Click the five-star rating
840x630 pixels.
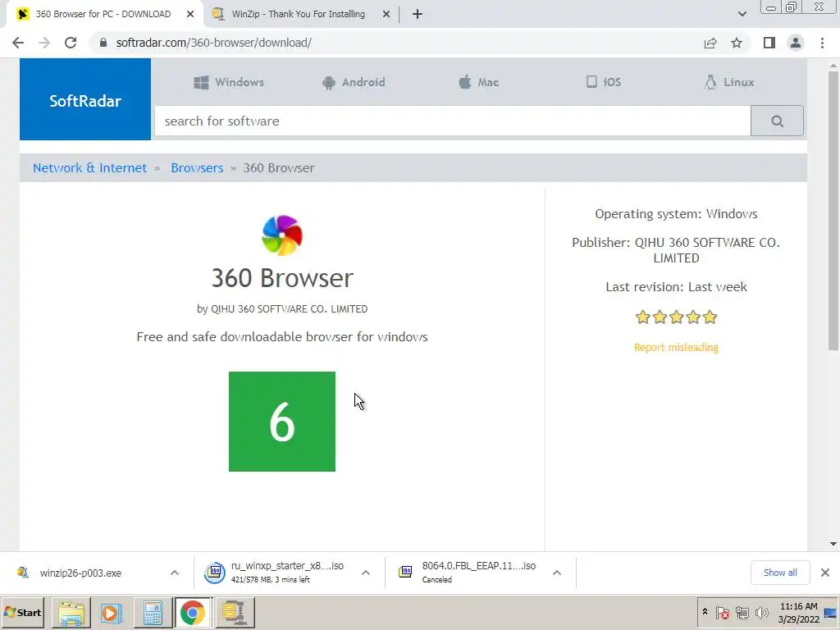tap(676, 317)
